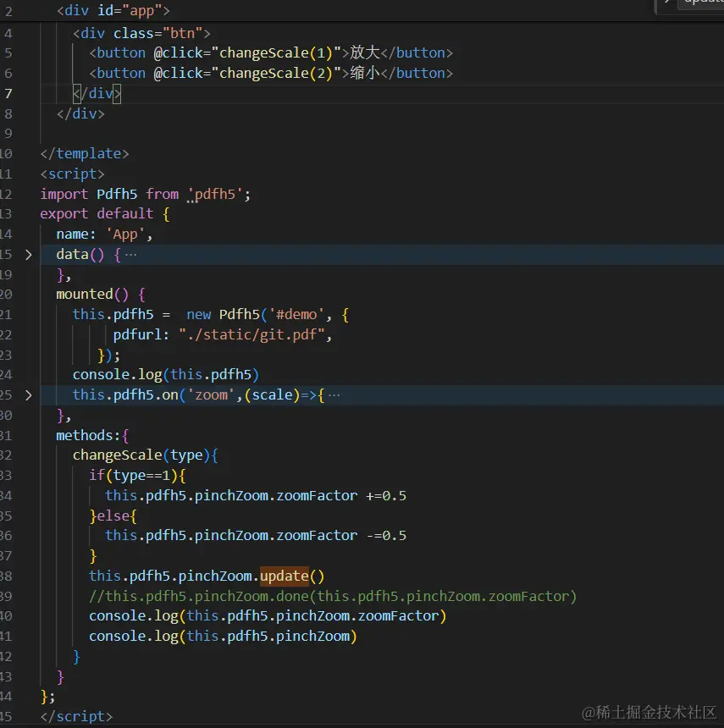Click the -=0.5 decrement value
Viewport: 724px width, 728px height.
386,536
